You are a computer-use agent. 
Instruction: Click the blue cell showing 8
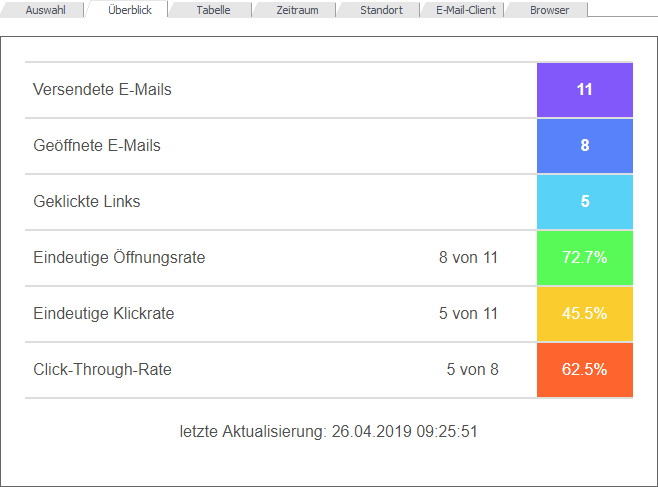tap(585, 146)
